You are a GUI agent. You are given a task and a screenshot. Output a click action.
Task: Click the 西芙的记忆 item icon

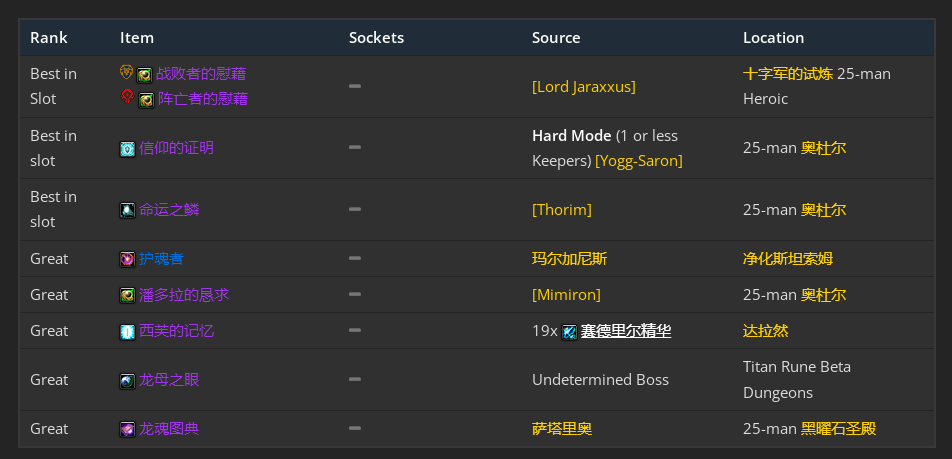127,331
